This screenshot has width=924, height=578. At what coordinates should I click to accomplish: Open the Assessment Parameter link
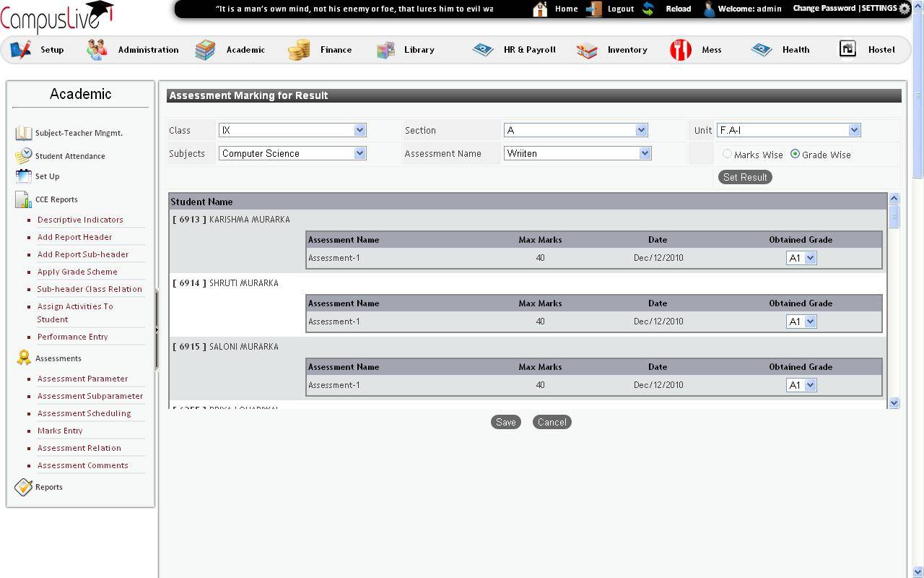pyautogui.click(x=82, y=379)
